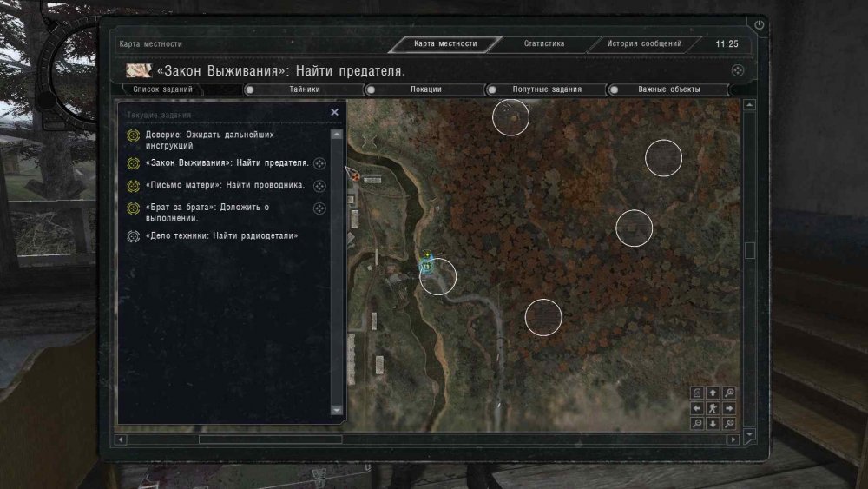The width and height of the screenshot is (868, 489).
Task: Click quest icon beside «Закон Выживания» in list
Action: tap(133, 163)
